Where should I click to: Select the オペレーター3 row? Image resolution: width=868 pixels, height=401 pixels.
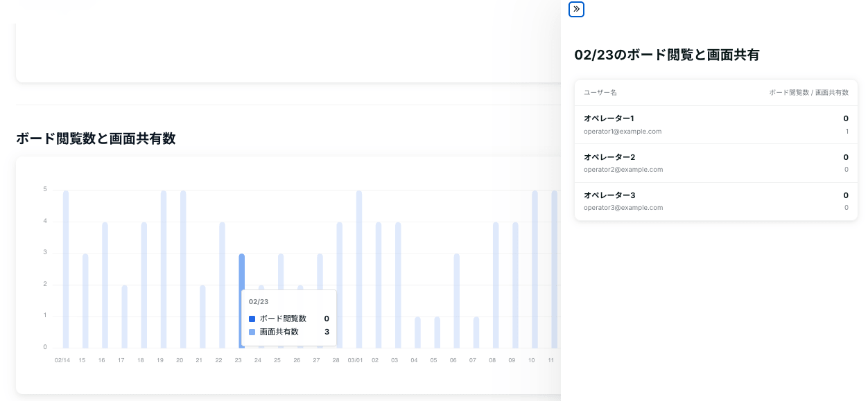[715, 201]
